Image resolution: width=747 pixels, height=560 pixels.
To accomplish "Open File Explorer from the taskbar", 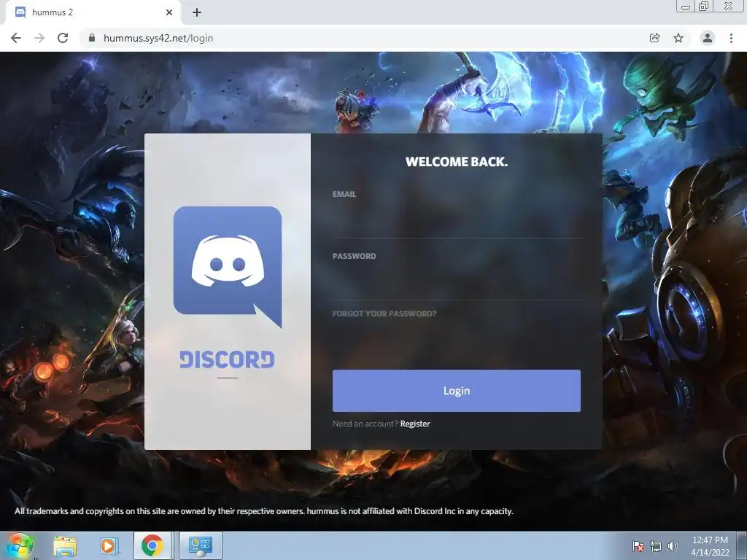I will pyautogui.click(x=65, y=545).
